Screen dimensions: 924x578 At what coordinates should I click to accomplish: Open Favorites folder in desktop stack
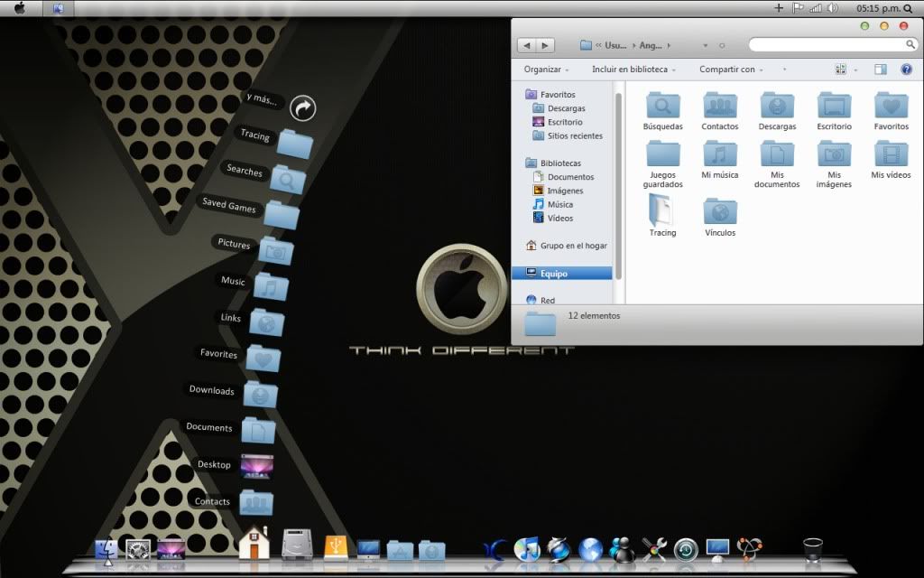(263, 358)
